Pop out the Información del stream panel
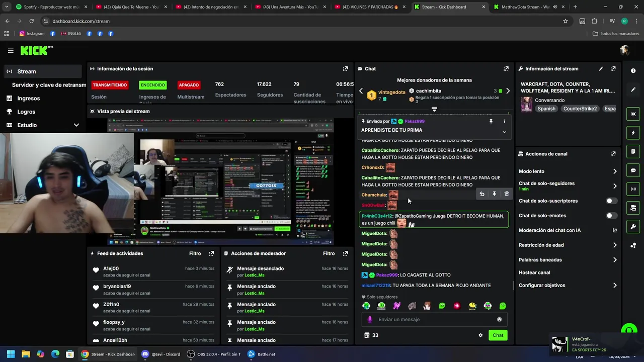 (613, 69)
